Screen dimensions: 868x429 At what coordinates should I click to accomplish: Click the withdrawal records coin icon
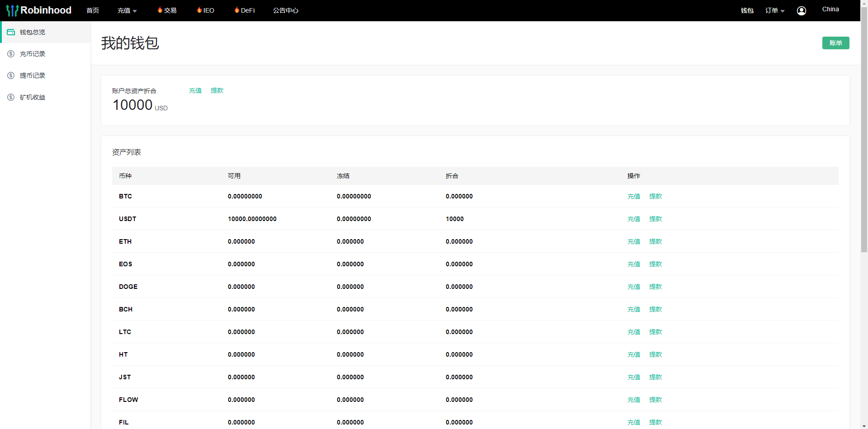point(11,75)
